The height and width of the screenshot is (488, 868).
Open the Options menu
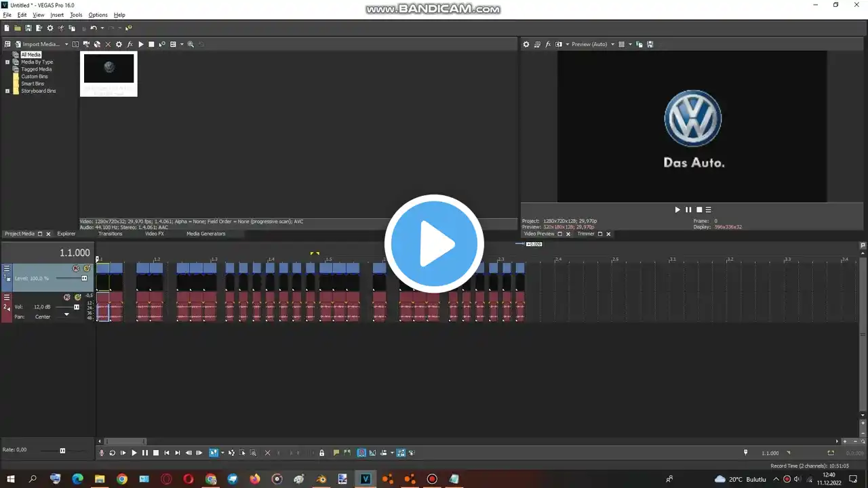pos(98,15)
